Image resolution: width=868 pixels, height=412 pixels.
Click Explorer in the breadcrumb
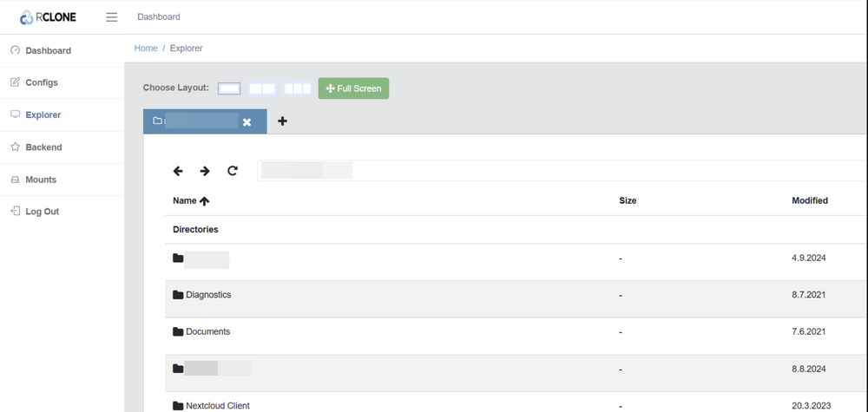click(186, 48)
